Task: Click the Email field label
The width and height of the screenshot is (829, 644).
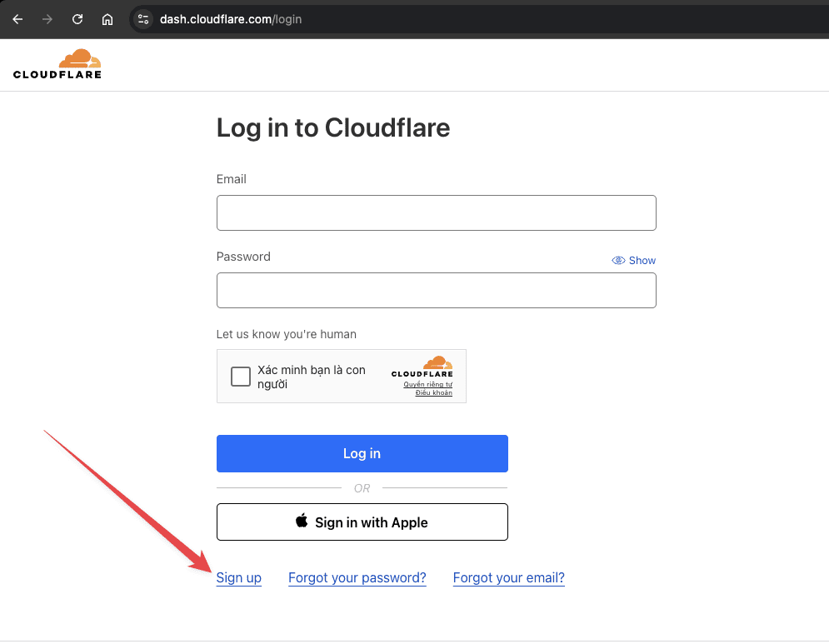Action: (x=231, y=179)
